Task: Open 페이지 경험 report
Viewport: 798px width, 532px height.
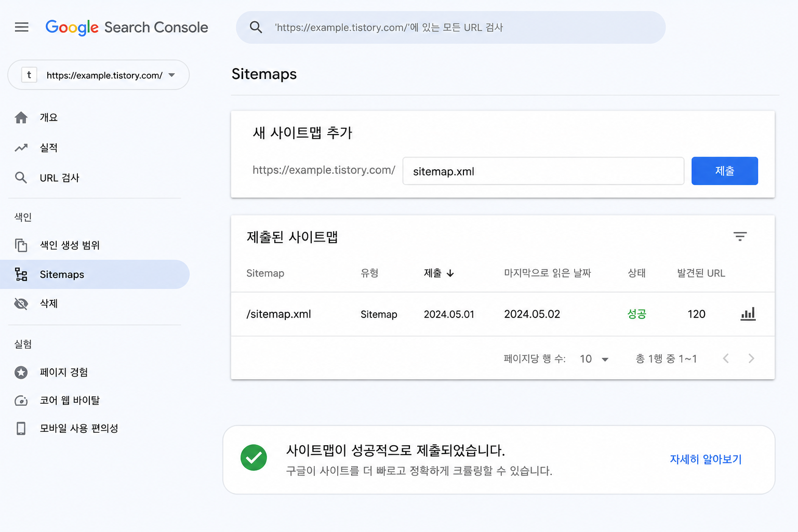Action: click(x=64, y=372)
